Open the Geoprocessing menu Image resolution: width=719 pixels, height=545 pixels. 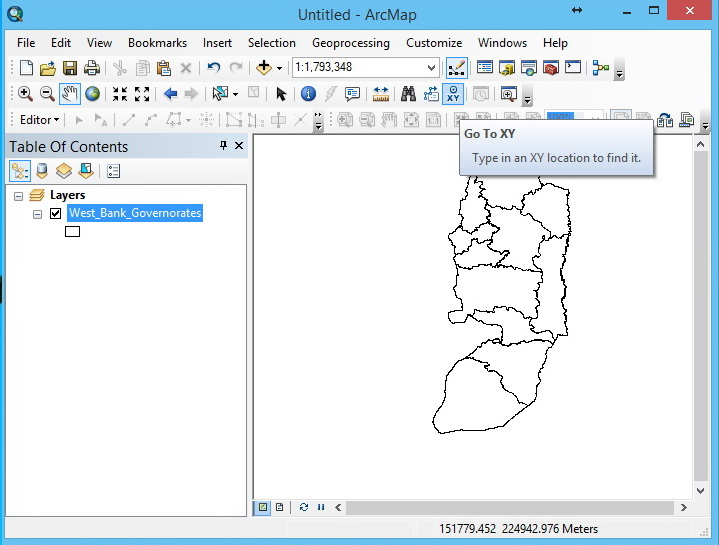pyautogui.click(x=351, y=43)
